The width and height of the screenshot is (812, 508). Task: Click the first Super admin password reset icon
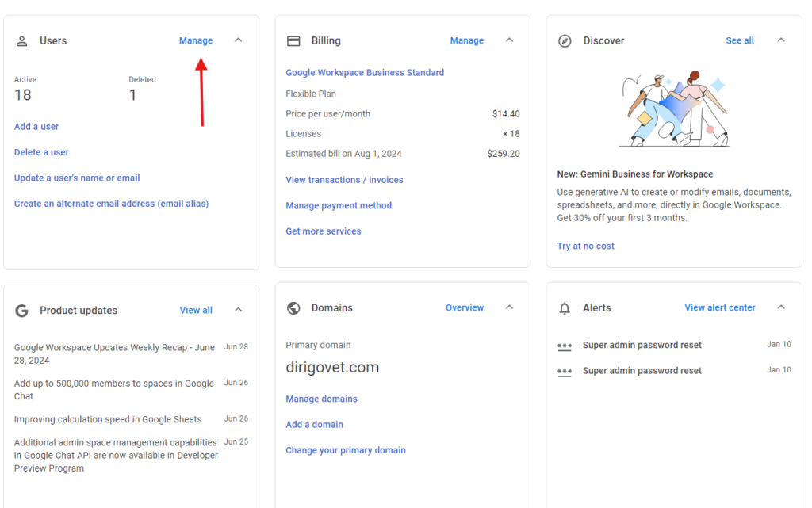pos(565,346)
